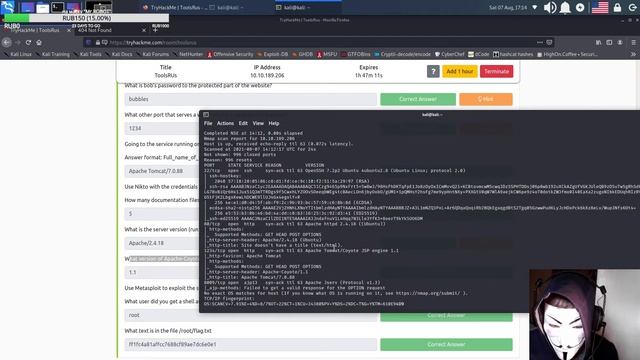Go forward in Firefox
This screenshot has height=360, width=640.
(18, 42)
